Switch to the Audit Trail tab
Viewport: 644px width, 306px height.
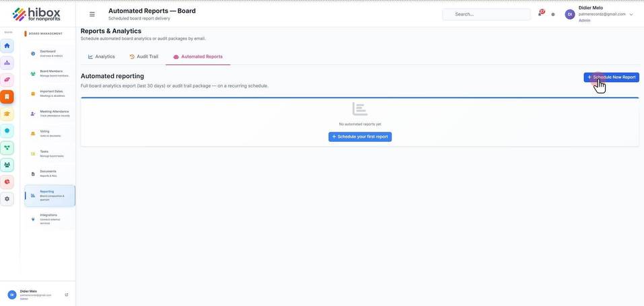coord(144,56)
